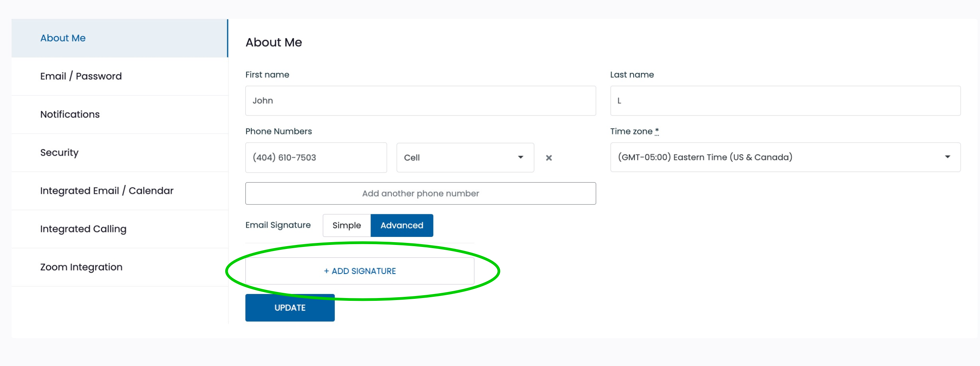Switch email signature to Simple
Viewport: 980px width, 366px height.
point(346,225)
